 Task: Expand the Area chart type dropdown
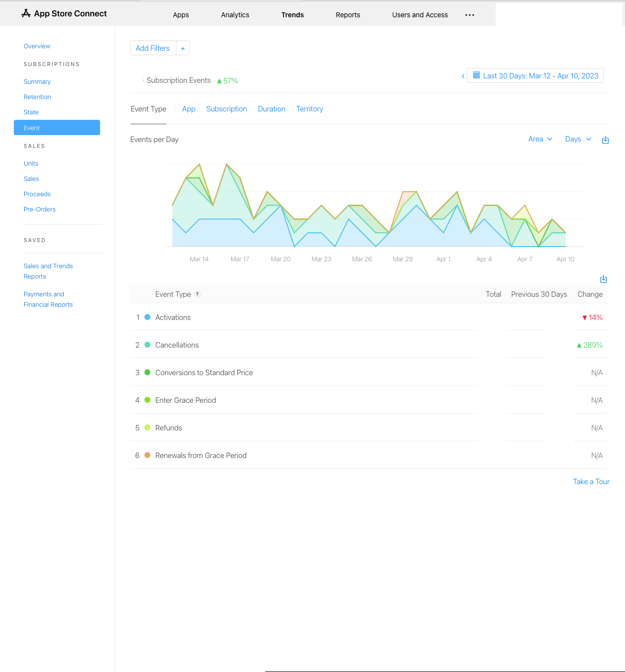pyautogui.click(x=540, y=139)
